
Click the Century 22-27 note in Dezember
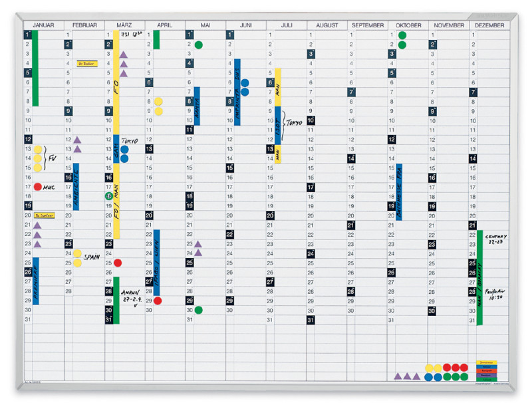495,239
